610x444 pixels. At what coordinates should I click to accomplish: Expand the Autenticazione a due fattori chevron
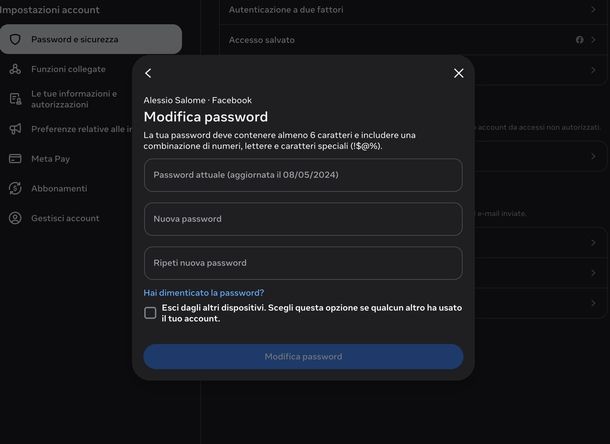[x=593, y=10]
